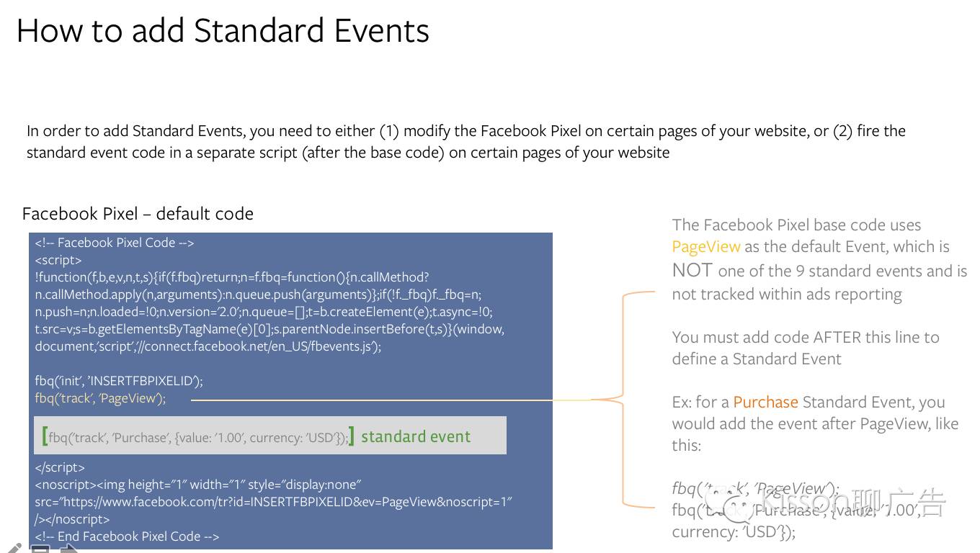980x553 pixels.
Task: Click the fbq track PageView code line
Action: [x=100, y=398]
